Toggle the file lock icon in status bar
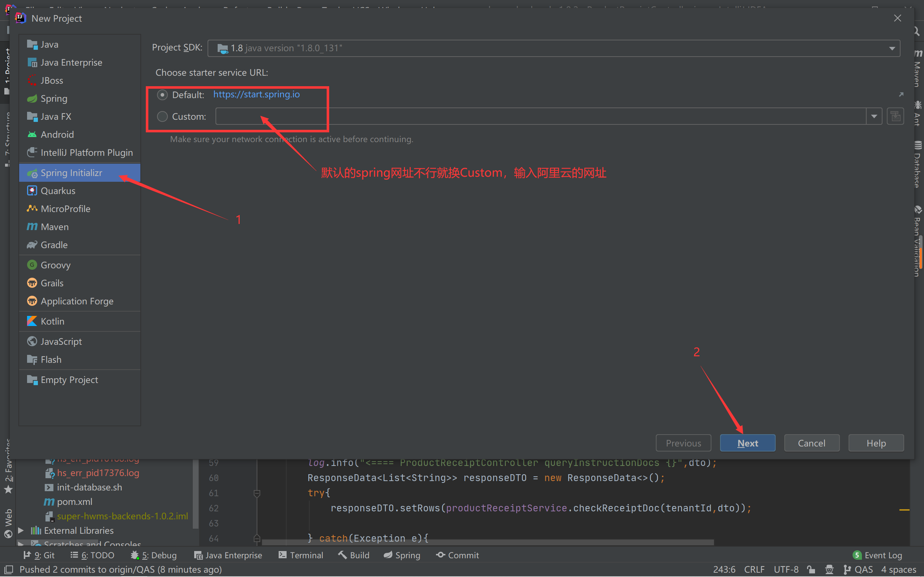Screen dimensions: 924x577 coord(811,569)
